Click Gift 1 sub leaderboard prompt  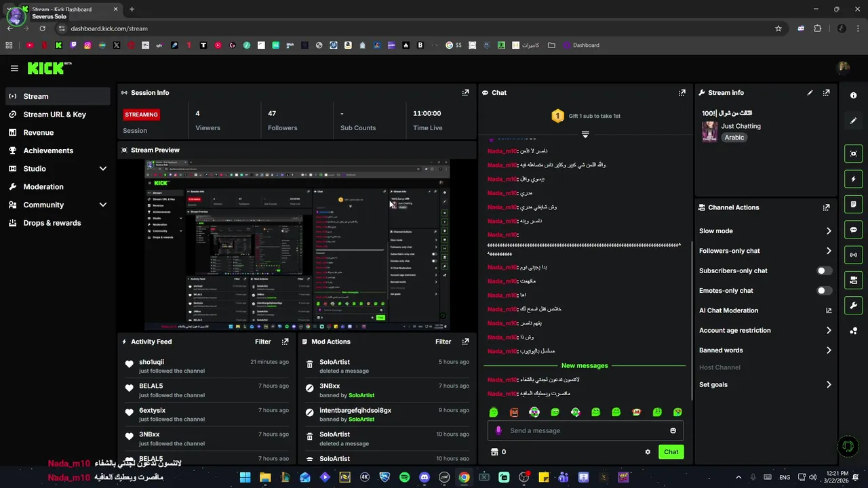tap(585, 116)
